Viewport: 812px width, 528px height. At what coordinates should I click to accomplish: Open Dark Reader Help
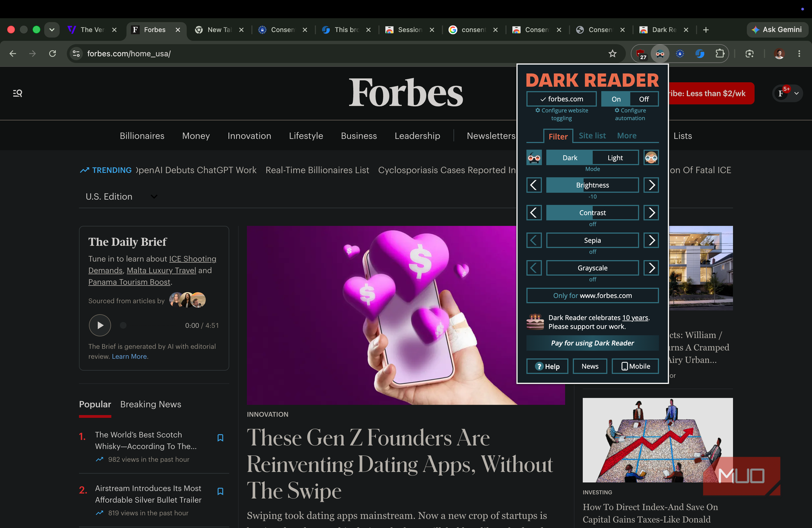[547, 366]
